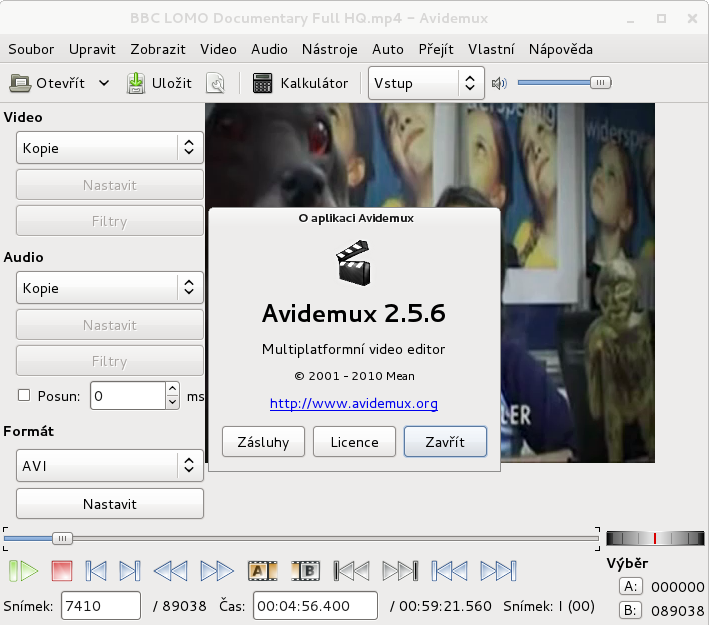709x625 pixels.
Task: Maximize the Avidemux window
Action: [x=662, y=19]
